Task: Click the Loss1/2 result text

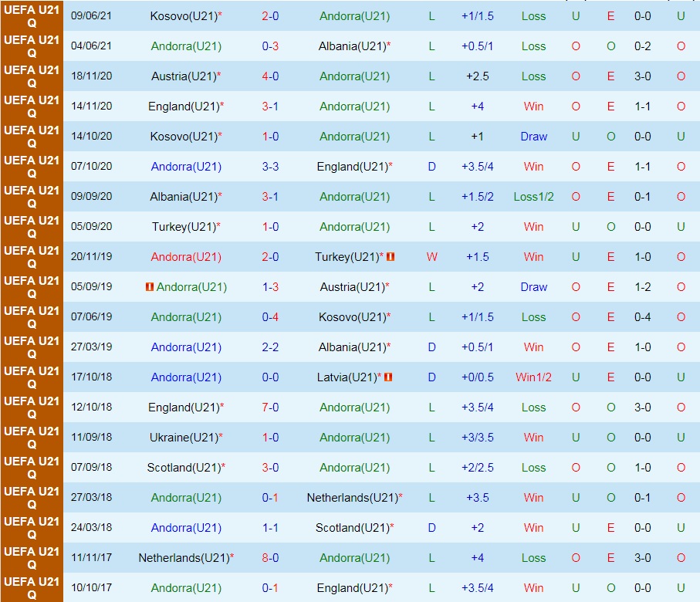Action: point(533,197)
